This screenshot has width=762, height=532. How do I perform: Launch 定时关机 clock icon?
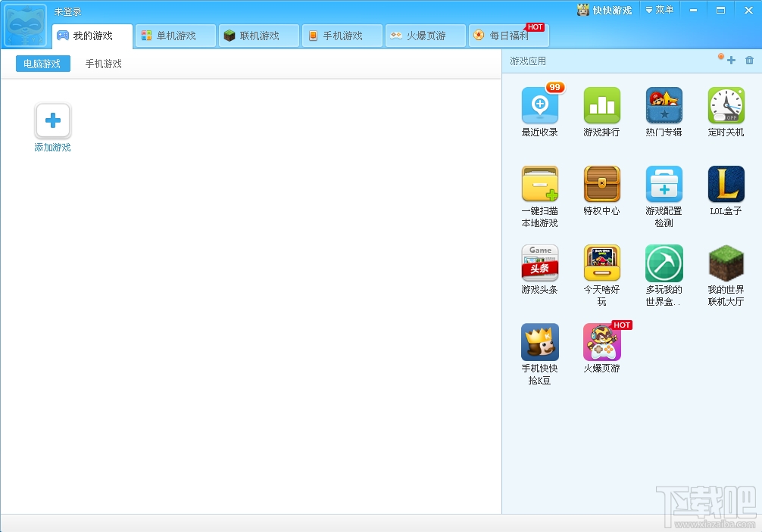coord(726,105)
